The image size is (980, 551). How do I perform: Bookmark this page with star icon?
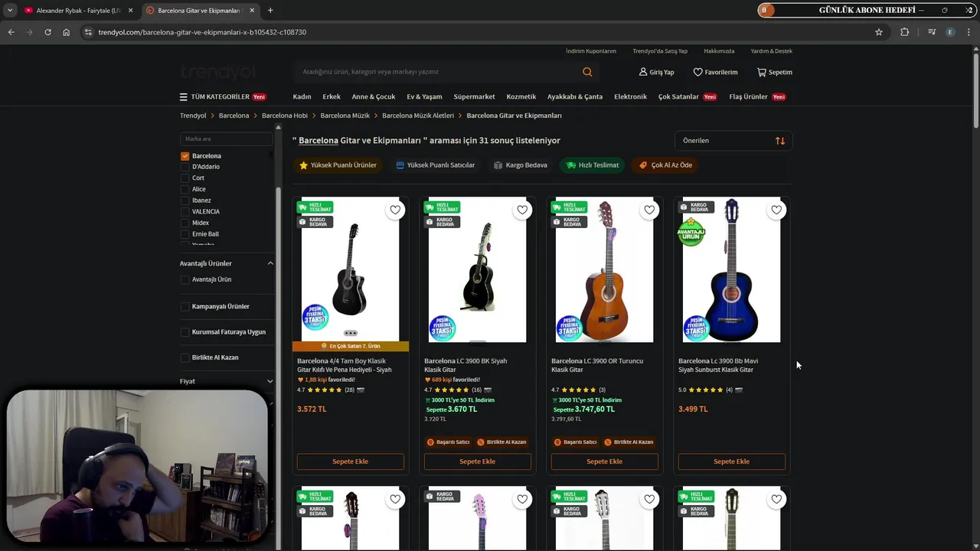click(879, 32)
